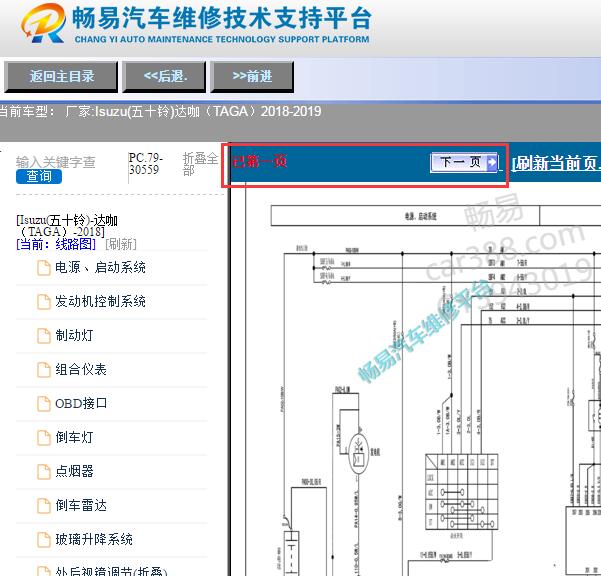Click document icon beside 玻璃升降系统

44,540
